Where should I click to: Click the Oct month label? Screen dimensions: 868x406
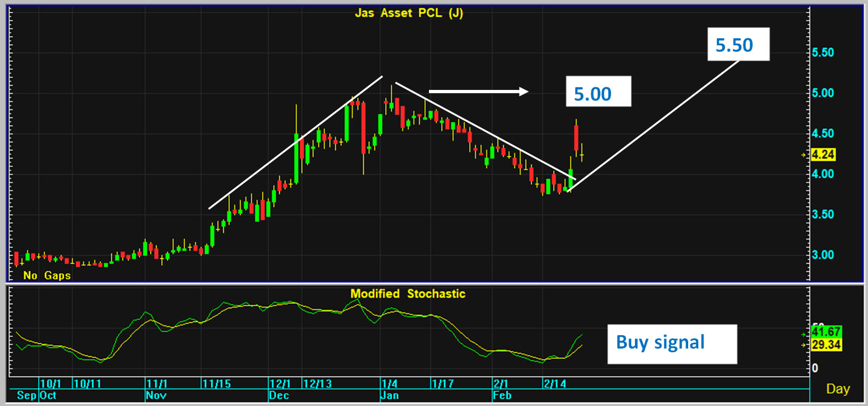[x=48, y=395]
